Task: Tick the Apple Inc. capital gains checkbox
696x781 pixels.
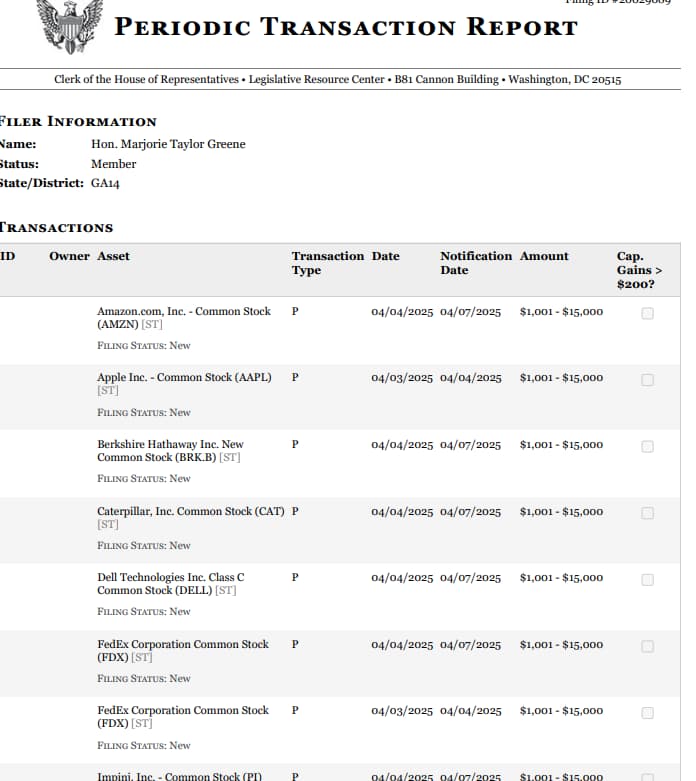Action: point(647,380)
